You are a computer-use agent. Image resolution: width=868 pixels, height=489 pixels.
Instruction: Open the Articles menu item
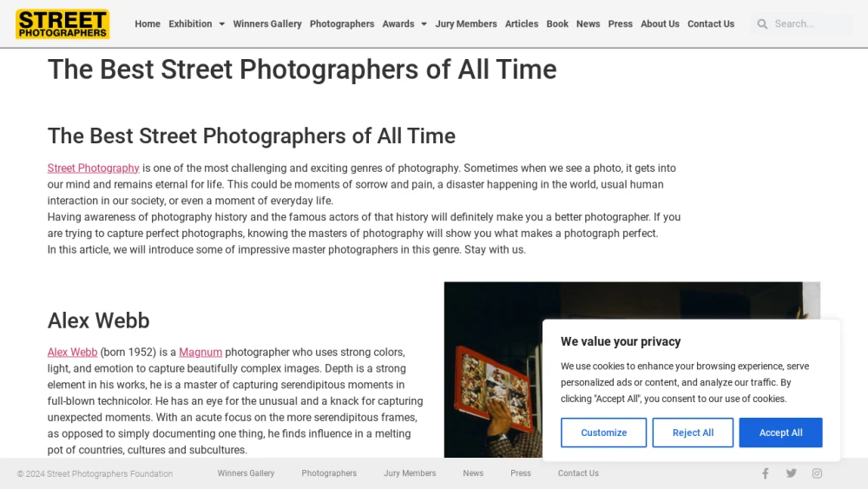tap(522, 23)
